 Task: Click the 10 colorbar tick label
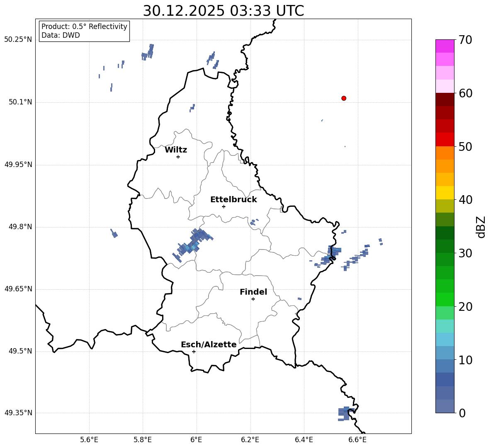coord(465,360)
